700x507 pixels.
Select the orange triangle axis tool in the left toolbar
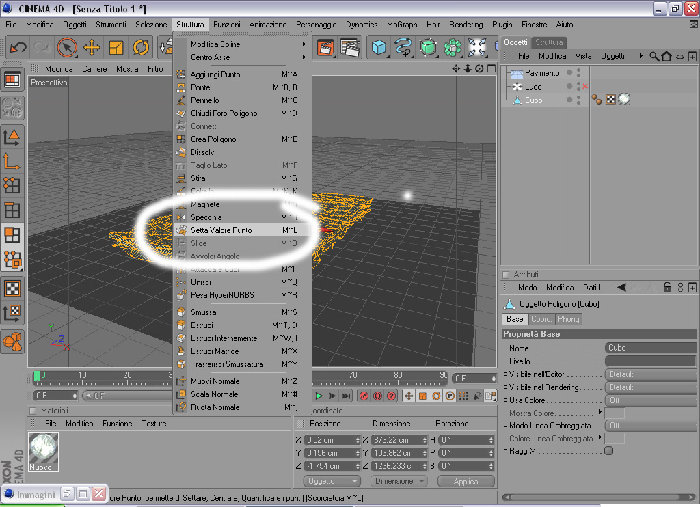point(12,137)
